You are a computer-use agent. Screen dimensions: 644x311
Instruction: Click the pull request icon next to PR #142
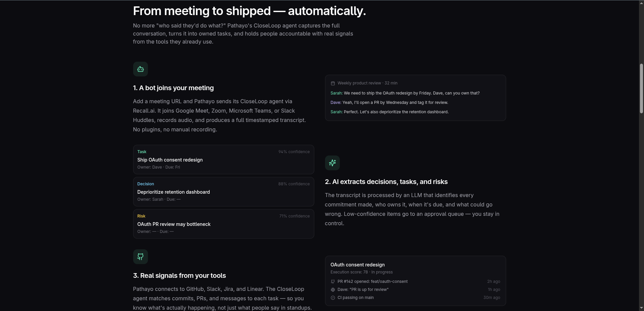(x=333, y=282)
